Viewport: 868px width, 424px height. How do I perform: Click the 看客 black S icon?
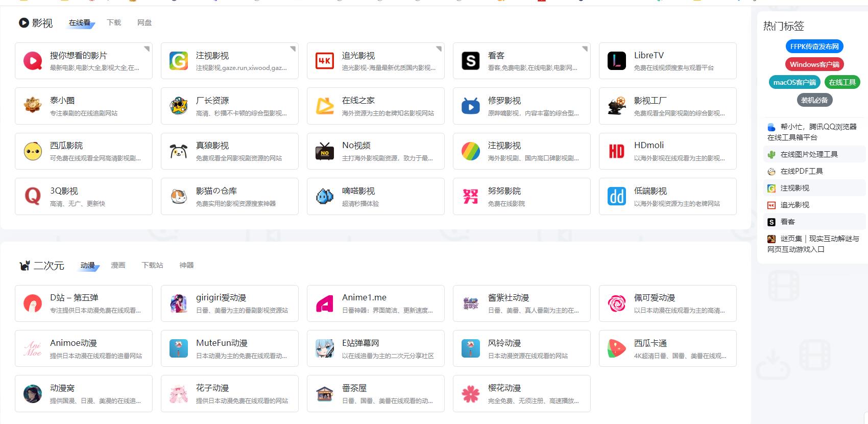(471, 61)
